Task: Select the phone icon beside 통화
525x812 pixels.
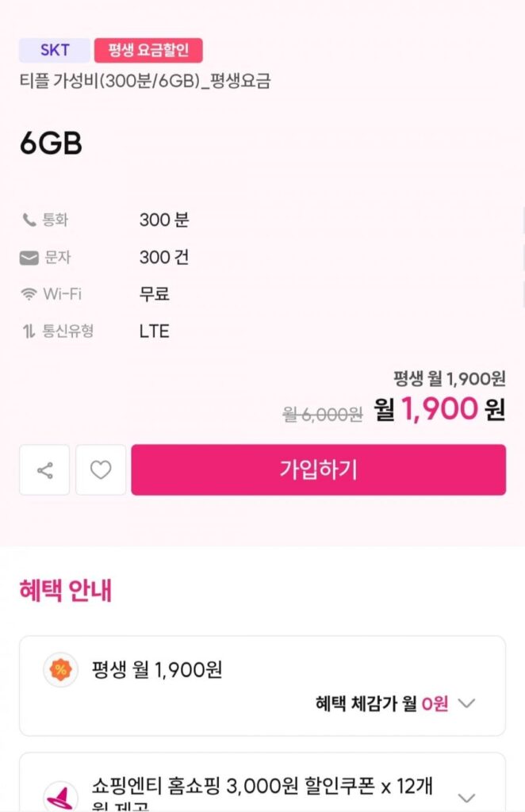Action: click(29, 221)
